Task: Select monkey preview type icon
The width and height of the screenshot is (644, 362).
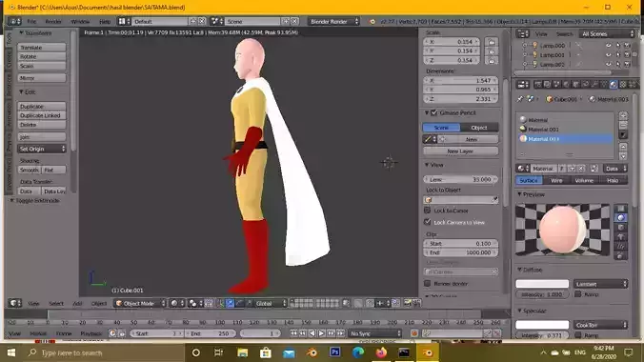Action: pyautogui.click(x=621, y=236)
